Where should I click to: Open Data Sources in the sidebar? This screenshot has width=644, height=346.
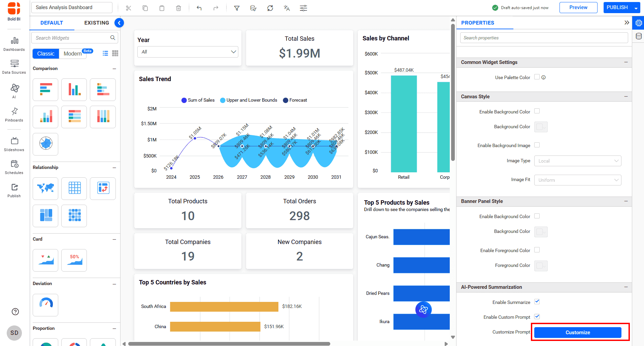[x=14, y=67]
